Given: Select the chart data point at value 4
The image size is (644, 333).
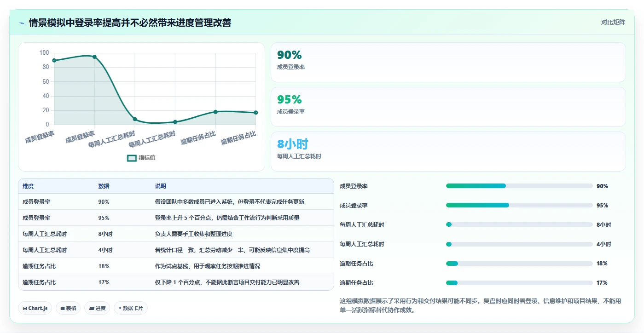Looking at the screenshot, I should [175, 122].
